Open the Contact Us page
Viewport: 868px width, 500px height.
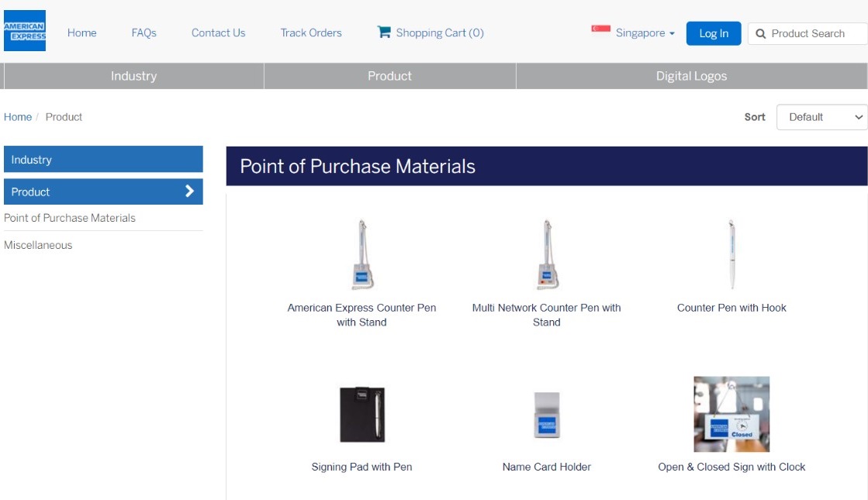tap(218, 33)
